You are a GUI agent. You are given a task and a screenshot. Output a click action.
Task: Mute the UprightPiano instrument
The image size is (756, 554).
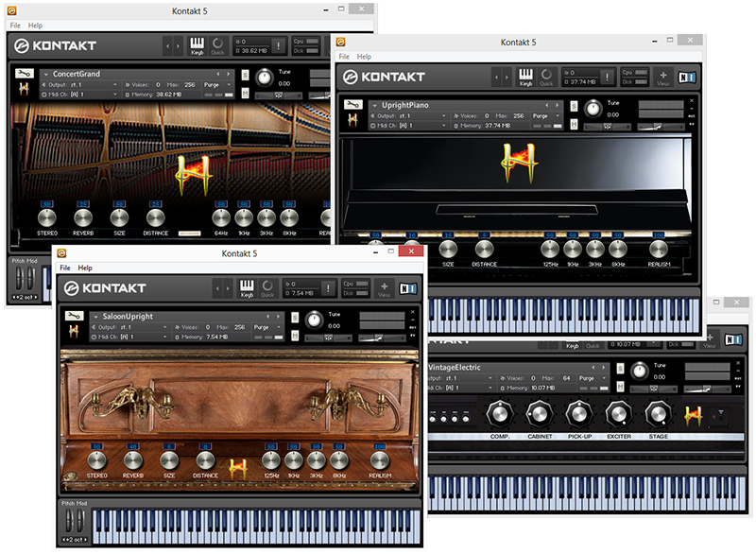click(574, 125)
